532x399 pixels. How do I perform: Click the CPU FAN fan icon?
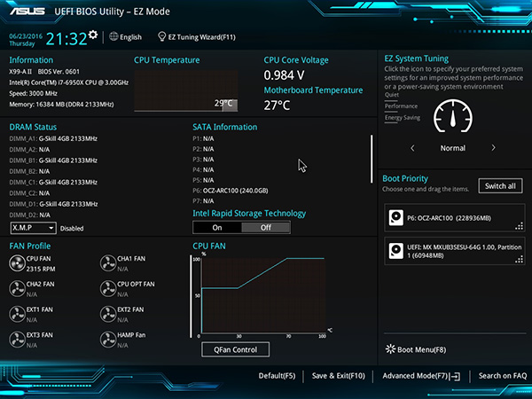point(17,263)
